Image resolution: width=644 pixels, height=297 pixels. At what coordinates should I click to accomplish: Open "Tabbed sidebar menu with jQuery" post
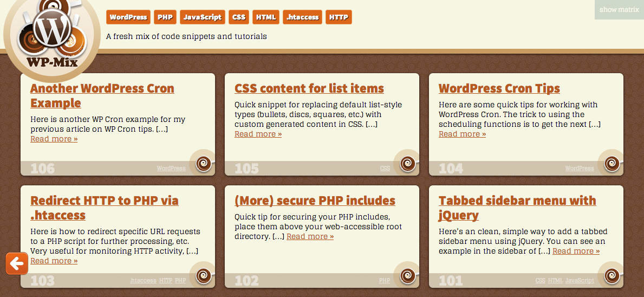point(517,208)
